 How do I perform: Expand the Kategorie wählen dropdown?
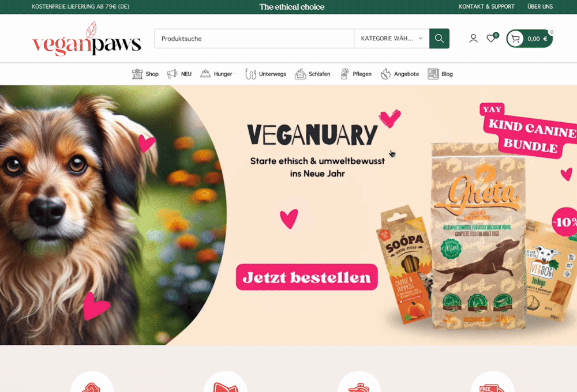coord(392,39)
